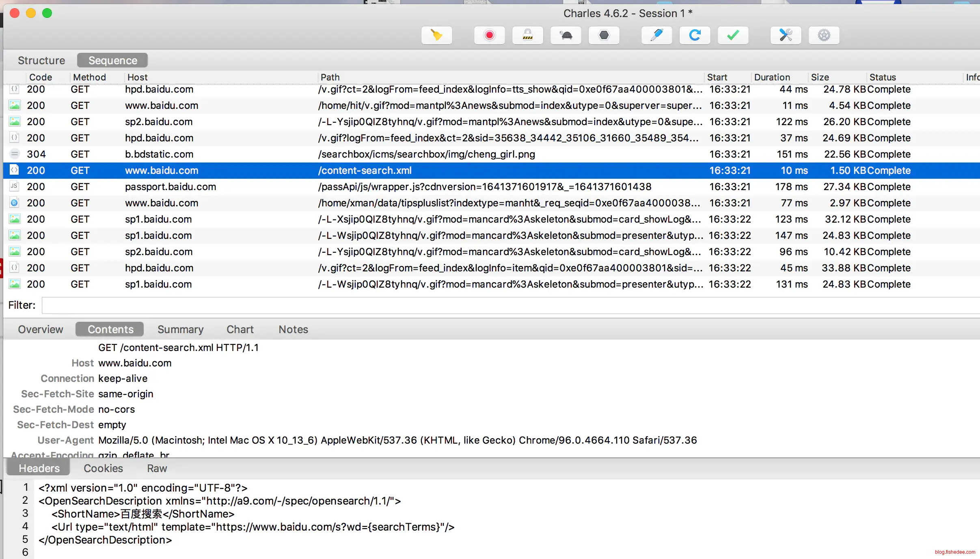Toggle SSL Proxying padlock icon

527,35
